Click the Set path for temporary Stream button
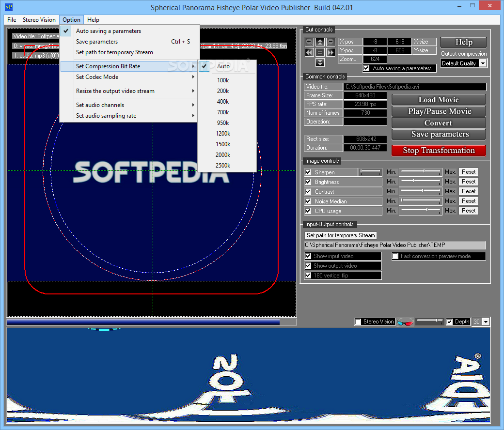The image size is (504, 430). click(x=340, y=235)
